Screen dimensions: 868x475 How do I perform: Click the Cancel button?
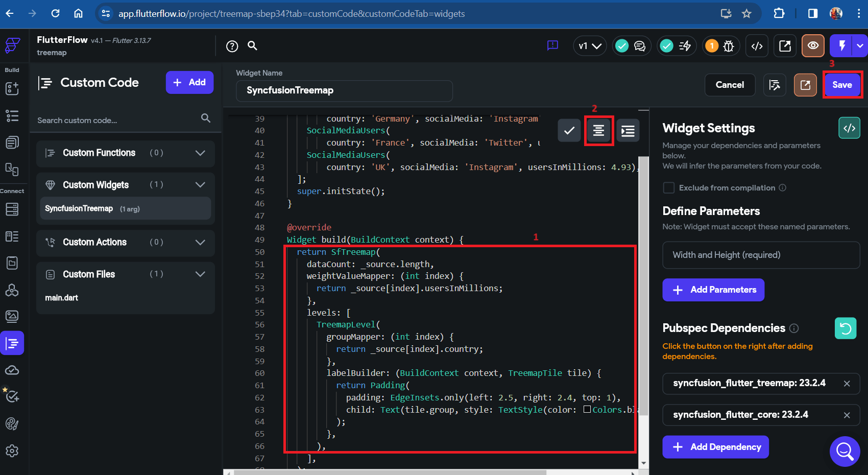point(730,85)
